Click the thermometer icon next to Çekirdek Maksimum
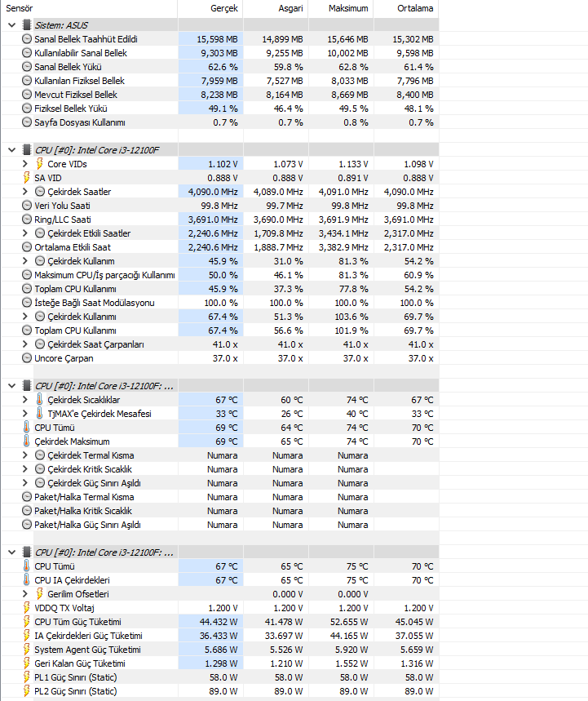 pos(26,441)
